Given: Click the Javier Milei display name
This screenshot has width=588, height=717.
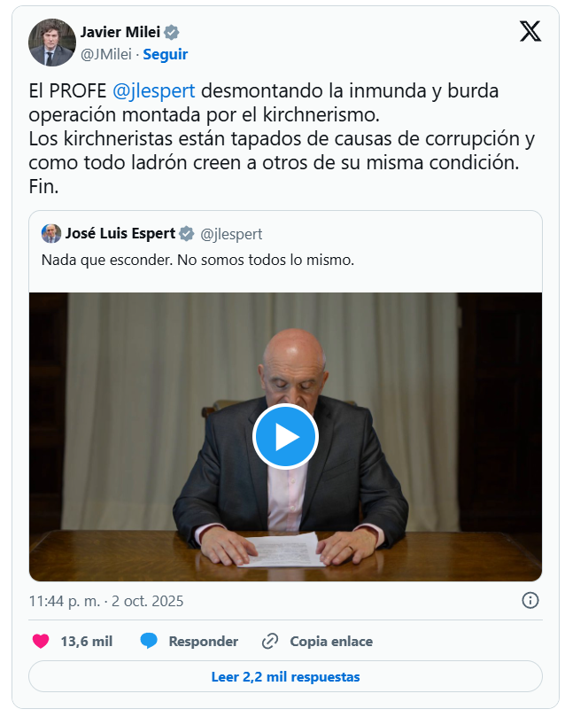Looking at the screenshot, I should pos(120,32).
